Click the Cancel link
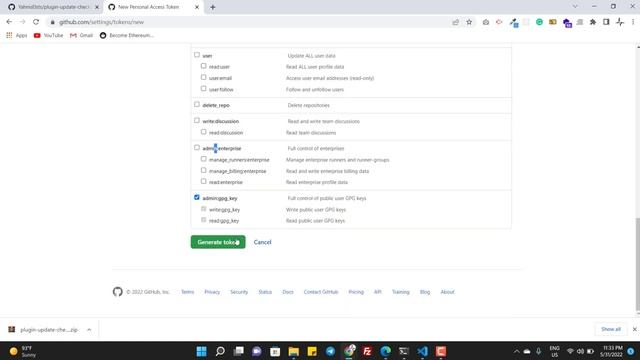The width and height of the screenshot is (640, 360). point(262,242)
